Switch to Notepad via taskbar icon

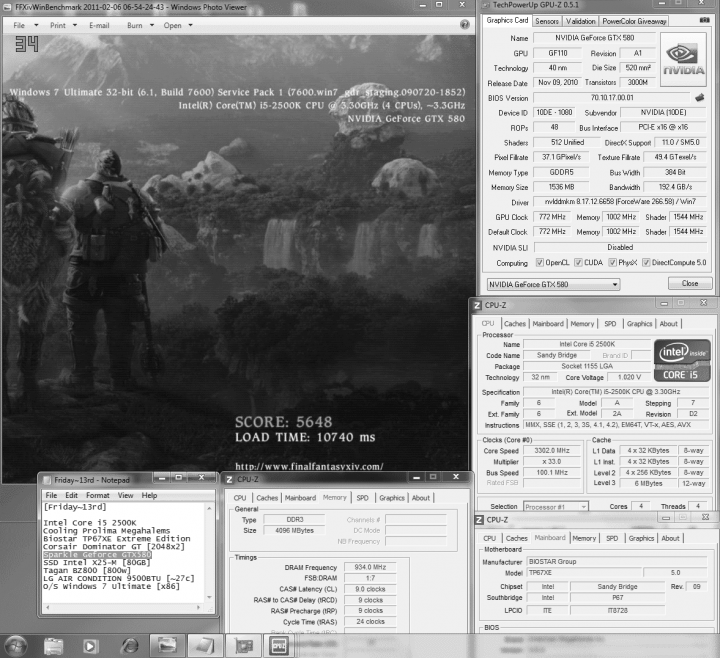tap(205, 646)
